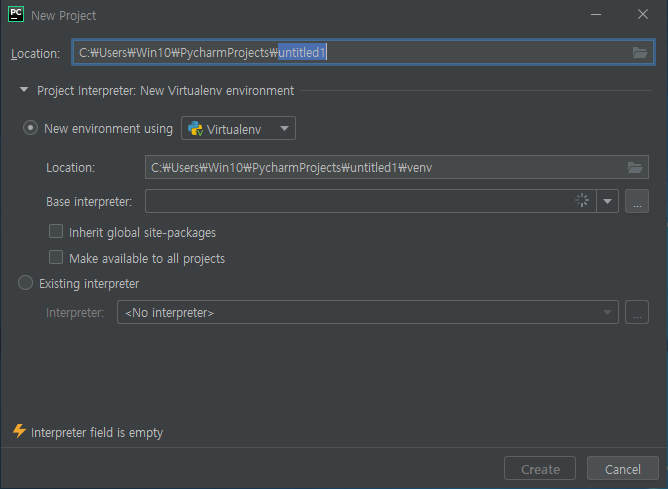Select New environment using radio button

[x=30, y=128]
